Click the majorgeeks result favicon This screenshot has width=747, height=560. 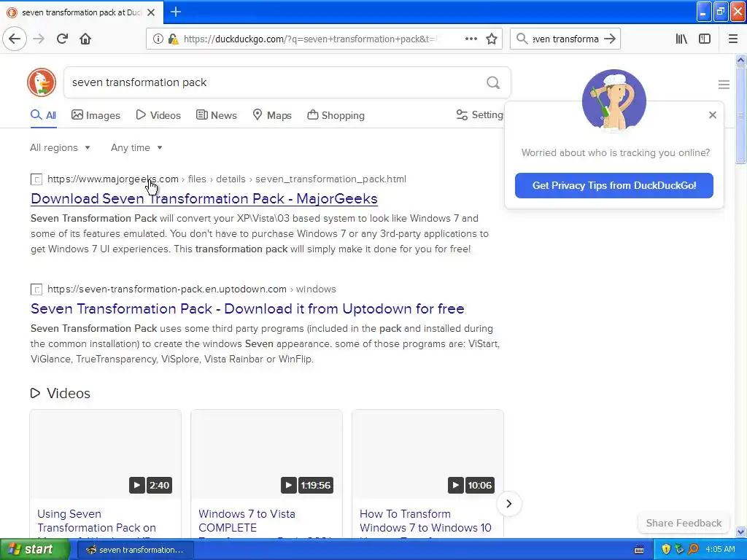click(36, 179)
